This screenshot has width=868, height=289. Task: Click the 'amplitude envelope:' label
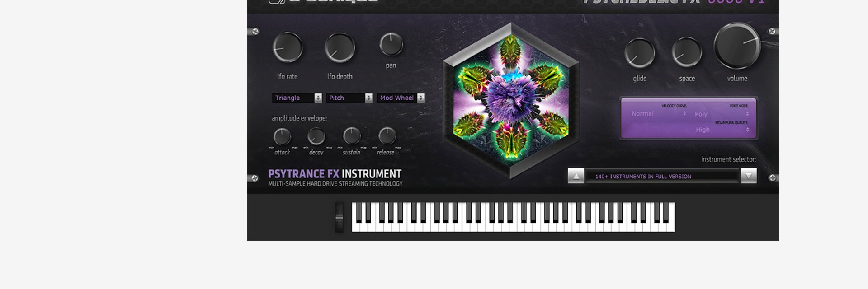coord(299,118)
